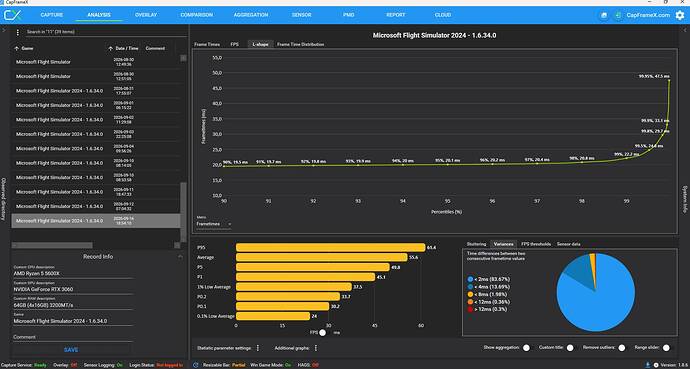Open the SENSOR tab
Viewport: 690px width, 369px height.
[301, 15]
